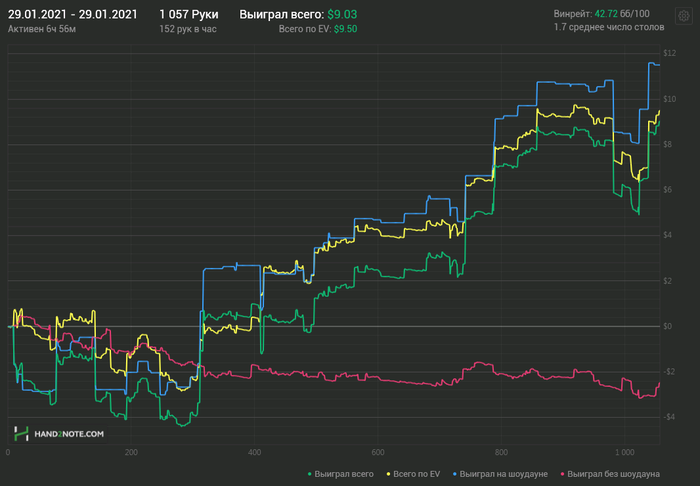
Task: Click the 1 000 x-axis label
Action: click(625, 453)
